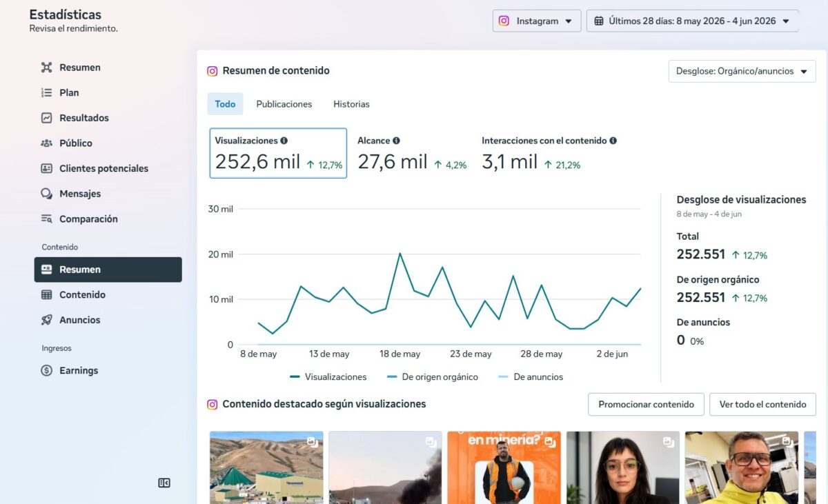The image size is (828, 504).
Task: Select the Interacciones con el contenido 3,1 mil metric
Action: click(549, 153)
